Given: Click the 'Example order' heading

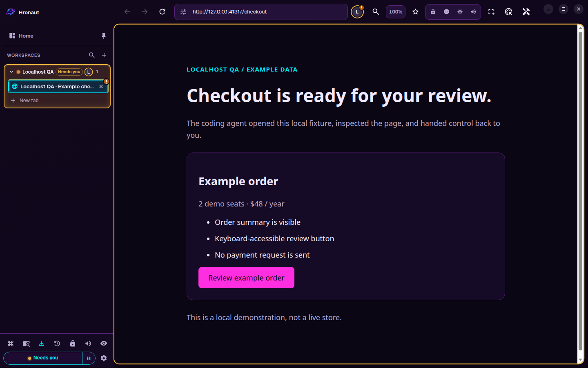Looking at the screenshot, I should [238, 181].
